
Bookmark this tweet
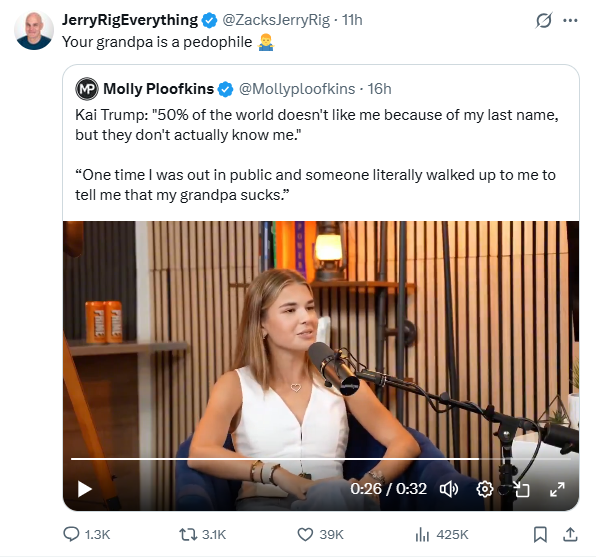tap(540, 534)
